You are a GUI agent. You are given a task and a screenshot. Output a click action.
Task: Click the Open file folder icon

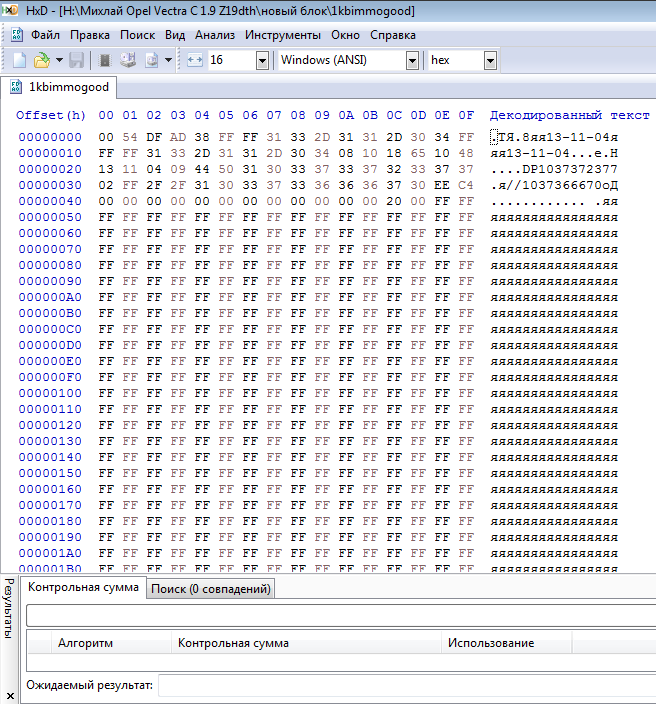click(41, 60)
